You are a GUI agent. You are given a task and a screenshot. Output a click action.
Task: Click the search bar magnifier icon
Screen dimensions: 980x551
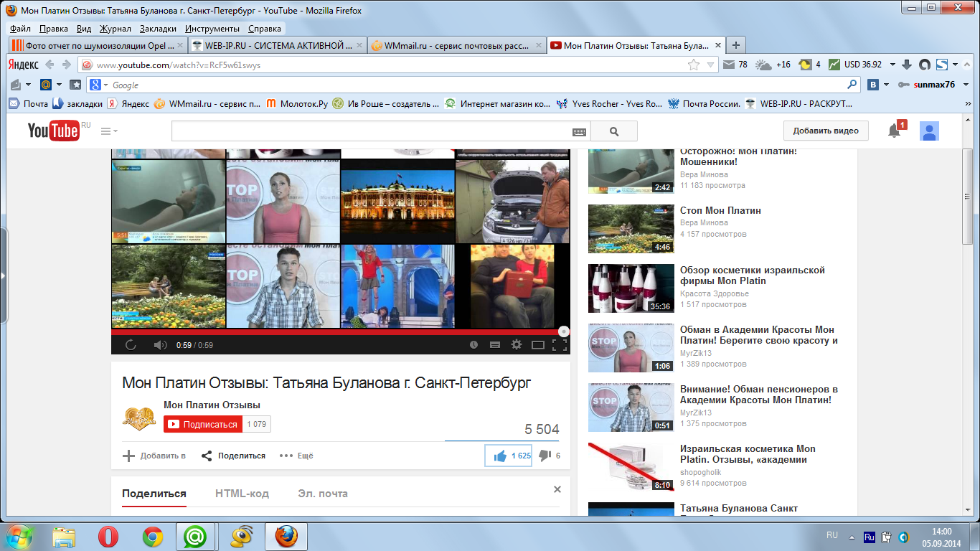[852, 85]
